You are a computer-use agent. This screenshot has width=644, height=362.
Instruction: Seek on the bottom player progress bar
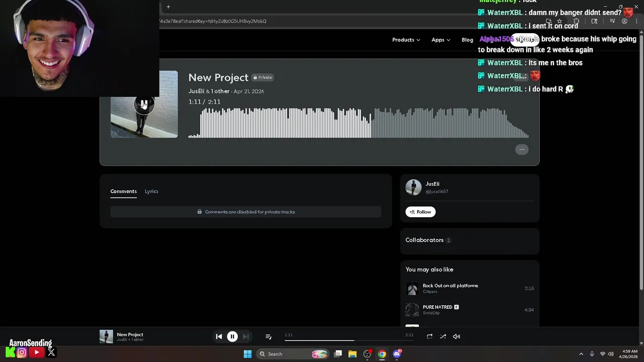349,340
